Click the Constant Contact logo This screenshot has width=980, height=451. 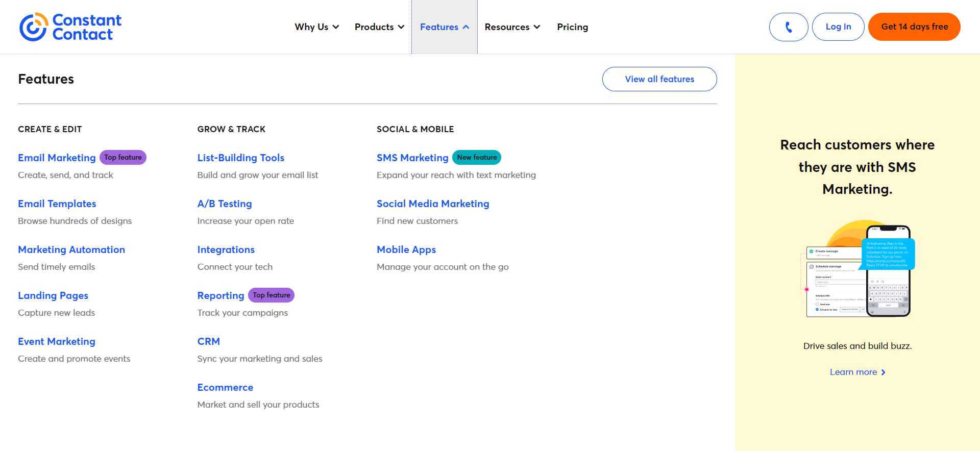coord(70,27)
